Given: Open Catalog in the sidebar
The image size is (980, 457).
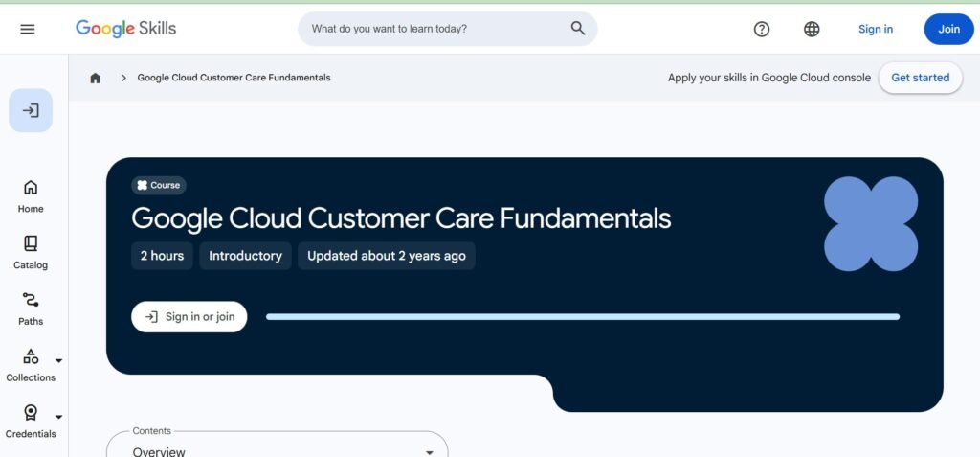Looking at the screenshot, I should (x=31, y=252).
